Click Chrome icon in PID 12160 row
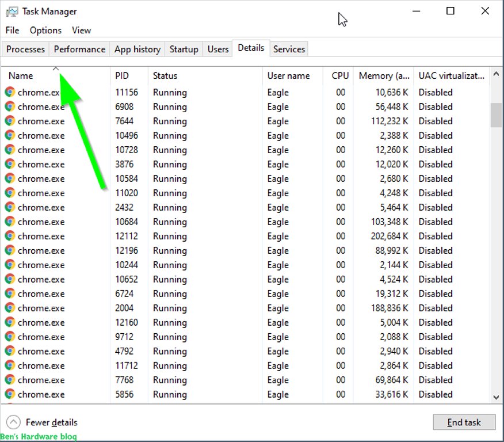The image size is (504, 442). point(10,322)
